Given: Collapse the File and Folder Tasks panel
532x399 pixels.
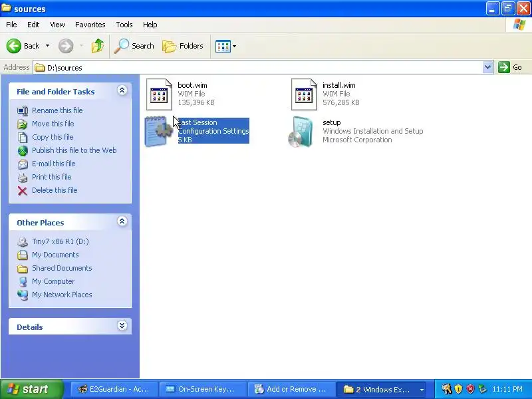Looking at the screenshot, I should click(x=122, y=90).
